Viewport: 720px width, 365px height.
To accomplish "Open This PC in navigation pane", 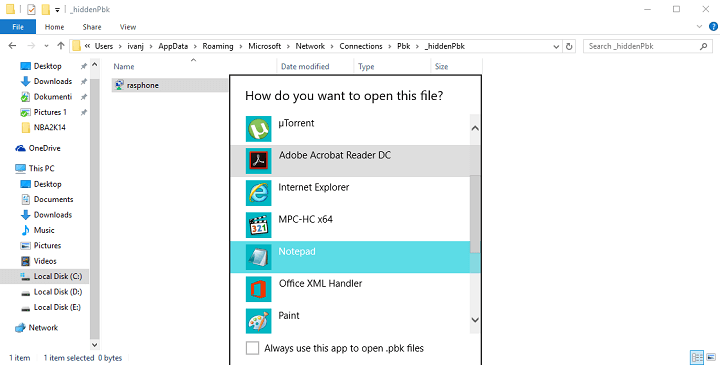I will [35, 168].
